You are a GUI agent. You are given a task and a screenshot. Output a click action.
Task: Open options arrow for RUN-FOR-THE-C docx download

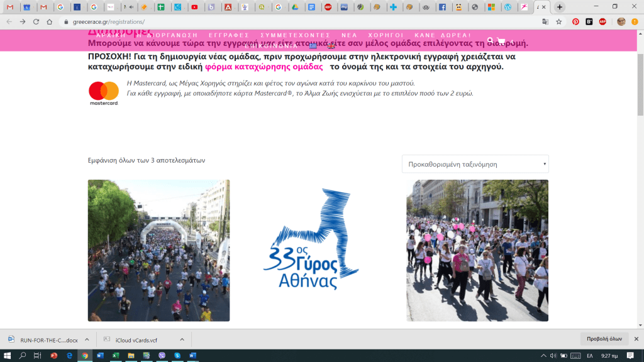tap(87, 339)
